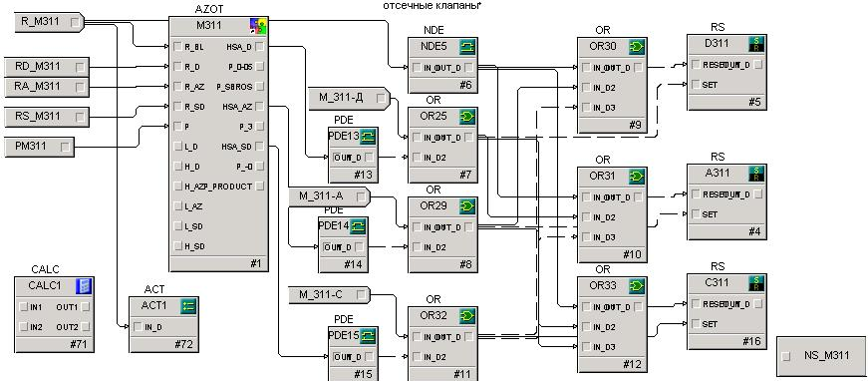868x381 pixels.
Task: Click block number #71 on CALC1
Action: [79, 344]
